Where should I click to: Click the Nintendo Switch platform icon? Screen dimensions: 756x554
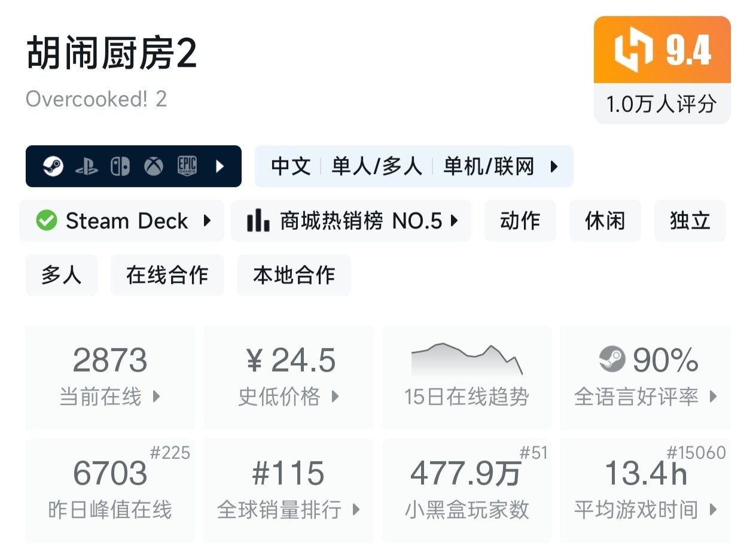[120, 166]
